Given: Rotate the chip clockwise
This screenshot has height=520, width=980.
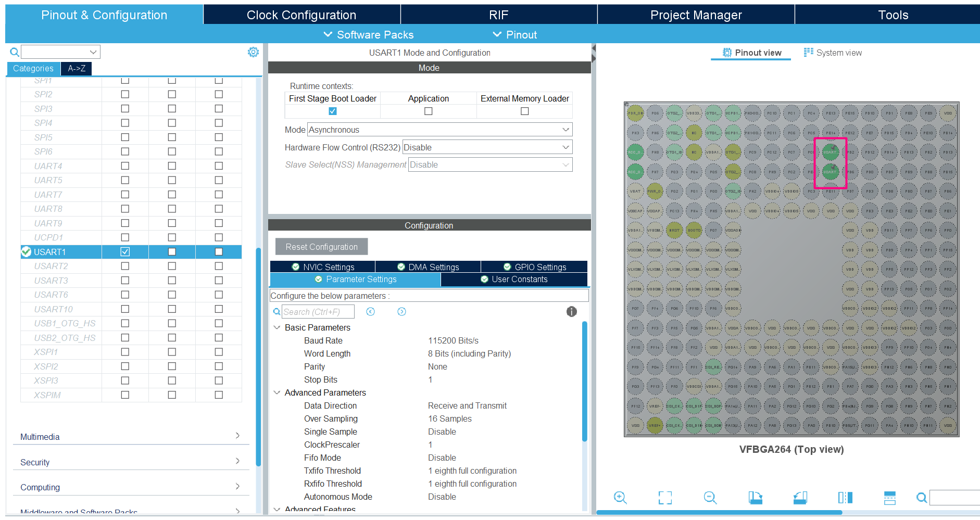Looking at the screenshot, I should point(755,498).
